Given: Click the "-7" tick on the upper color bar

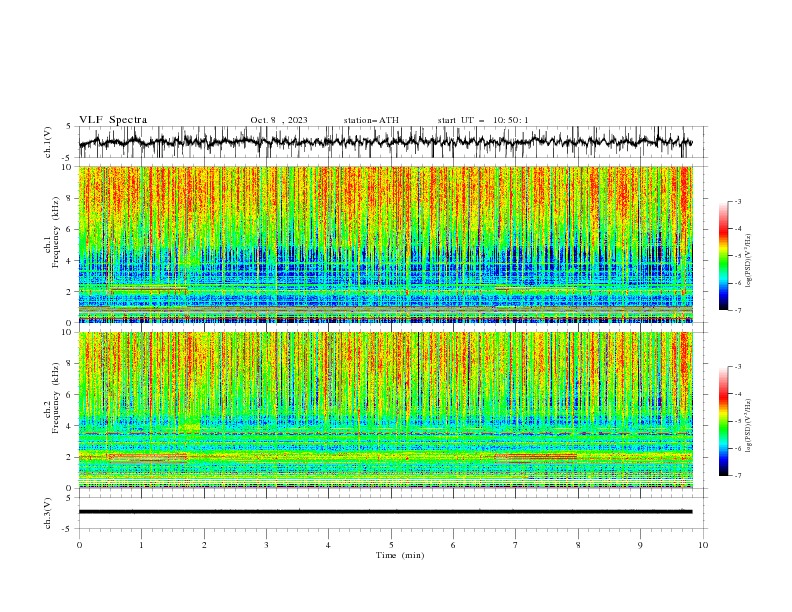Looking at the screenshot, I should [x=738, y=310].
